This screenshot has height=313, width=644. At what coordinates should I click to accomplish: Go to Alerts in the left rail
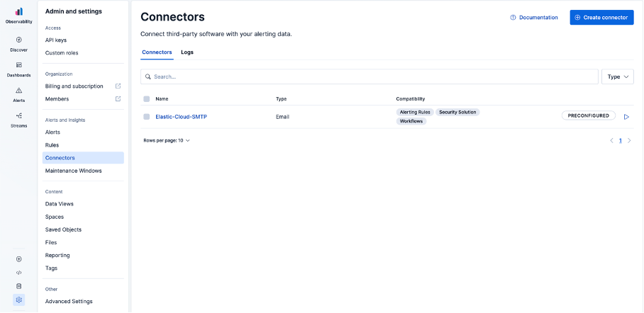(x=18, y=91)
